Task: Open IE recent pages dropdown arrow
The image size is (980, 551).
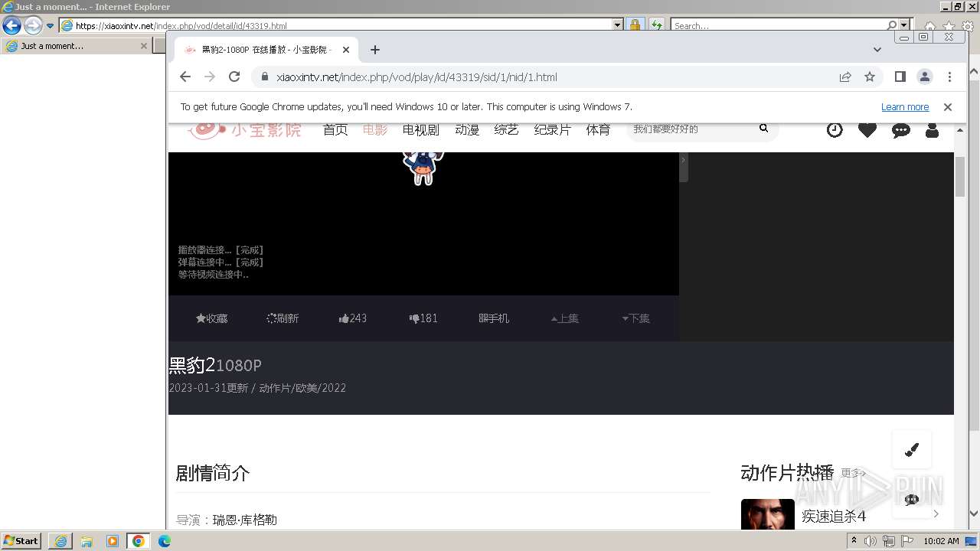Action: [x=51, y=25]
